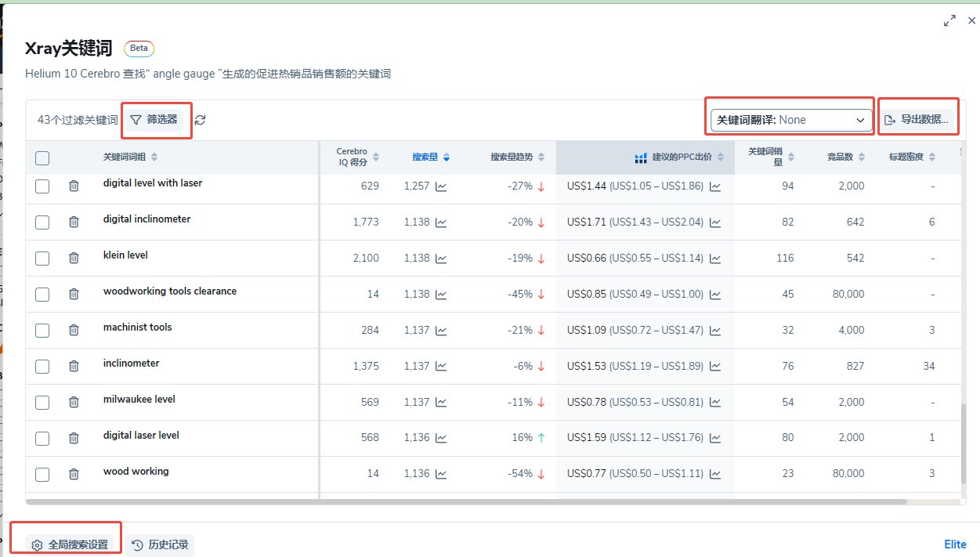Image resolution: width=980 pixels, height=557 pixels.
Task: Open the 筛选器 filter button
Action: [x=155, y=120]
